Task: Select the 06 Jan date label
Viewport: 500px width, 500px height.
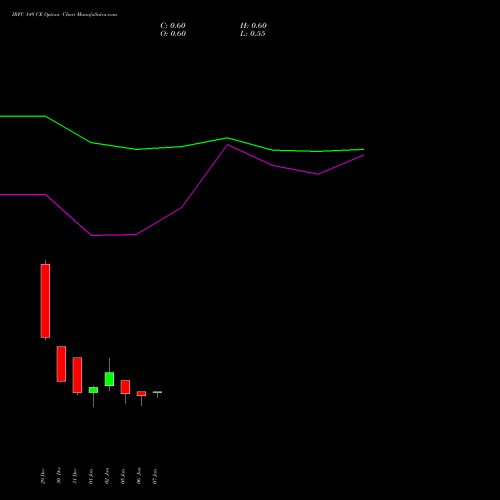Action: pos(139,476)
